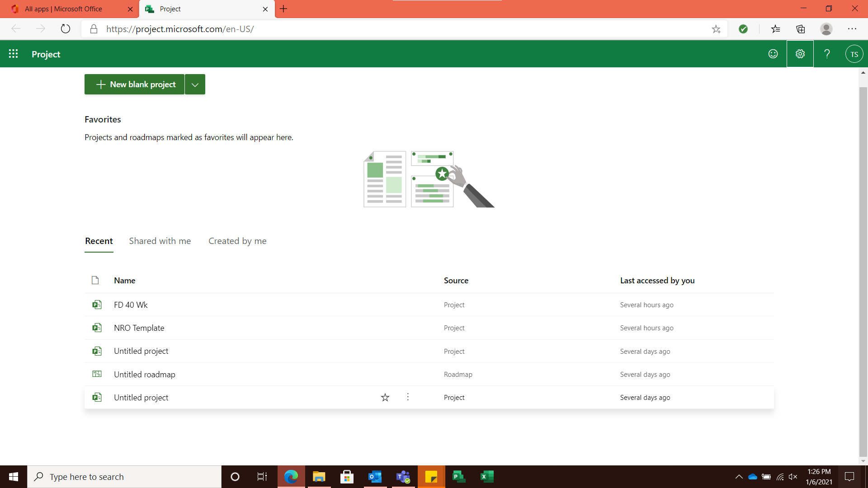Click the Project app title link
This screenshot has width=868, height=488.
[46, 54]
